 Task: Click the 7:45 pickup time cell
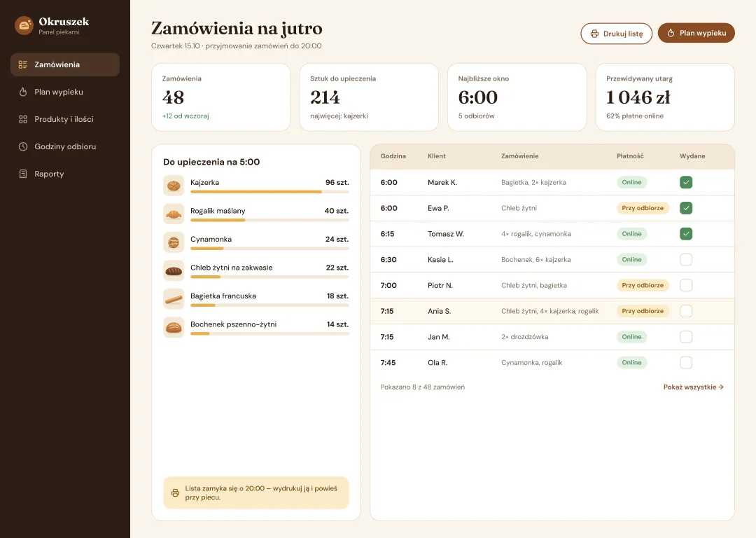(x=388, y=363)
